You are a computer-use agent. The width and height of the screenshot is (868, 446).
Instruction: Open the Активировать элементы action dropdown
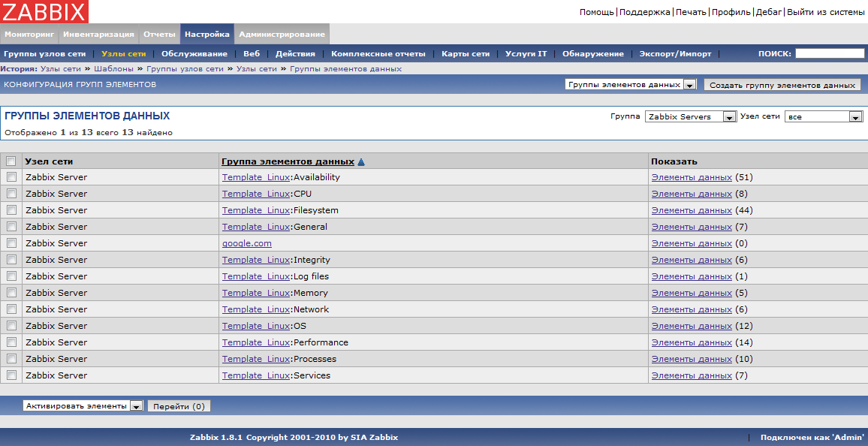pos(83,405)
